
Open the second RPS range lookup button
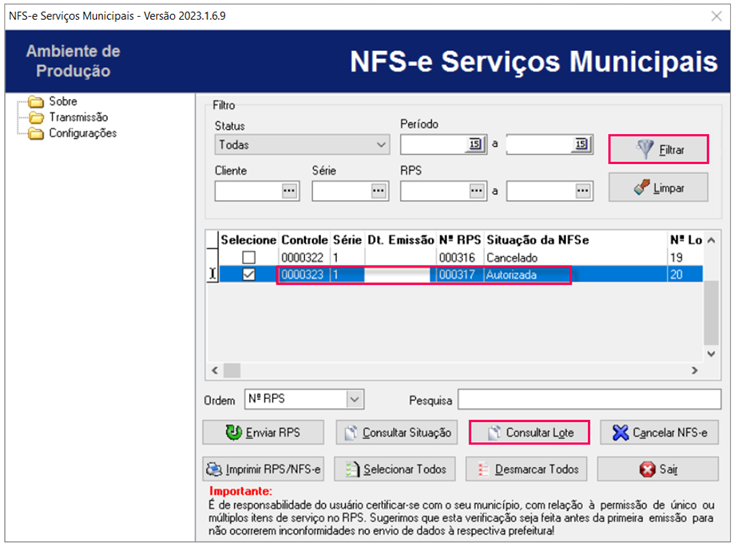582,190
